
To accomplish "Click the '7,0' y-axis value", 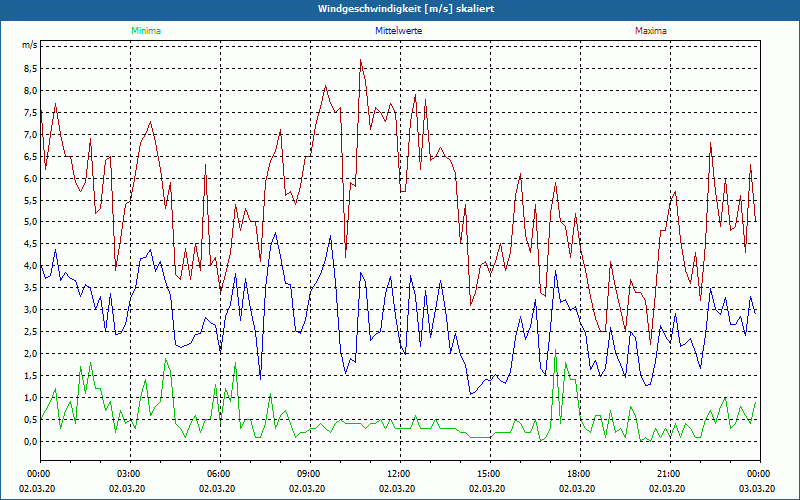I will tap(31, 134).
